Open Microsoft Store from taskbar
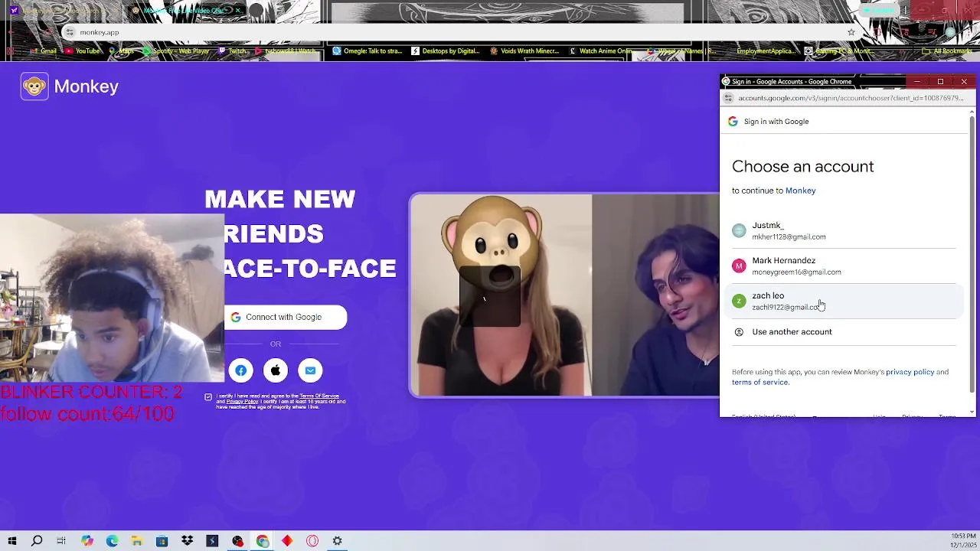The width and height of the screenshot is (980, 551). coord(162,541)
